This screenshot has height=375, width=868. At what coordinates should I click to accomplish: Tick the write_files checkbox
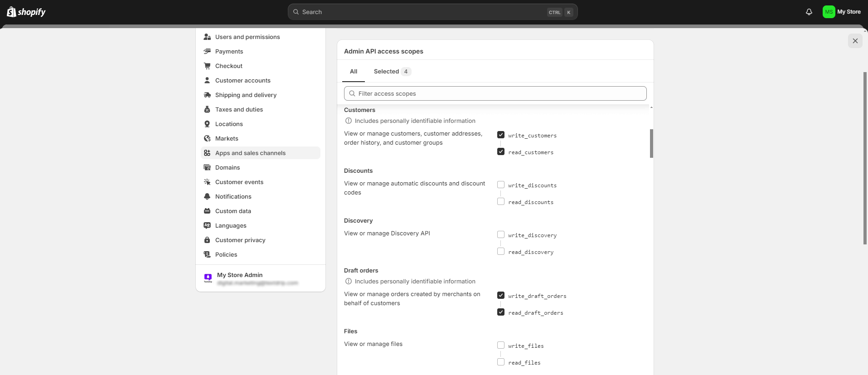(x=501, y=345)
